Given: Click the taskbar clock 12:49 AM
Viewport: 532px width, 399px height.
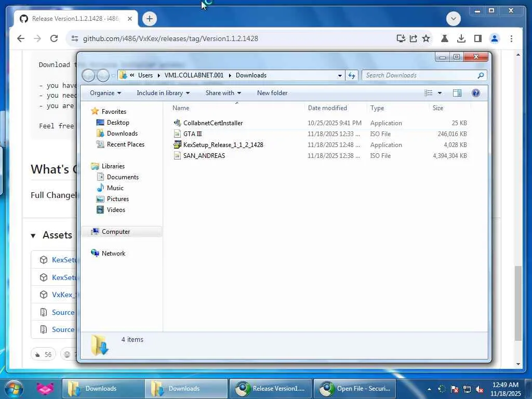Looking at the screenshot, I should (505, 389).
